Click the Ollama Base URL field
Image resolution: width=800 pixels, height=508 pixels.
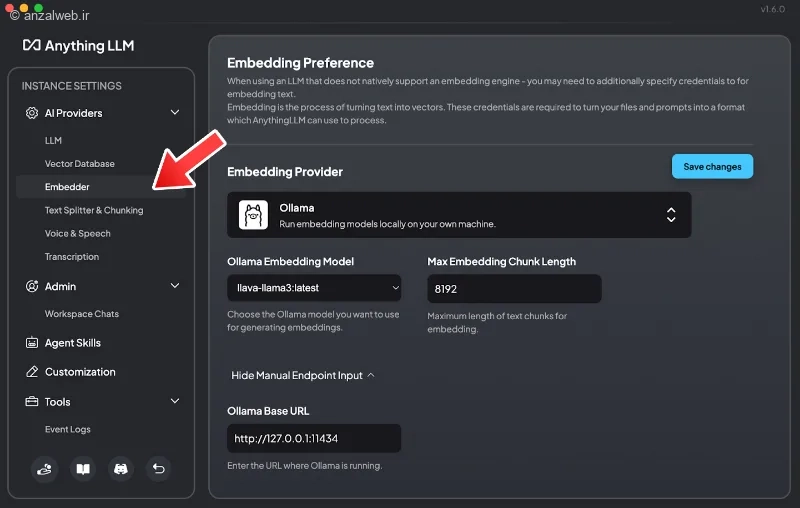(314, 438)
